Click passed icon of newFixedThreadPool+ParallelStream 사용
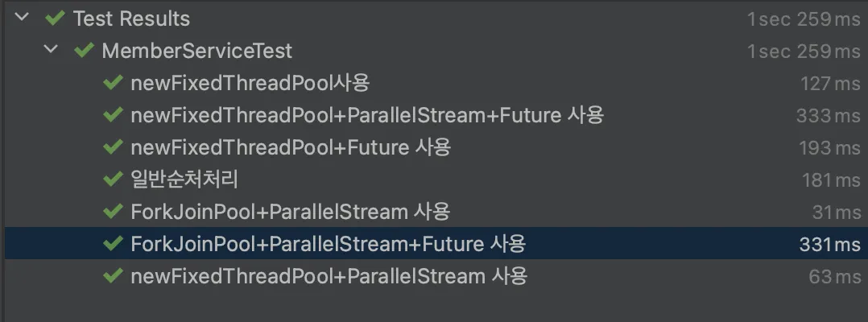The image size is (868, 322). point(112,277)
